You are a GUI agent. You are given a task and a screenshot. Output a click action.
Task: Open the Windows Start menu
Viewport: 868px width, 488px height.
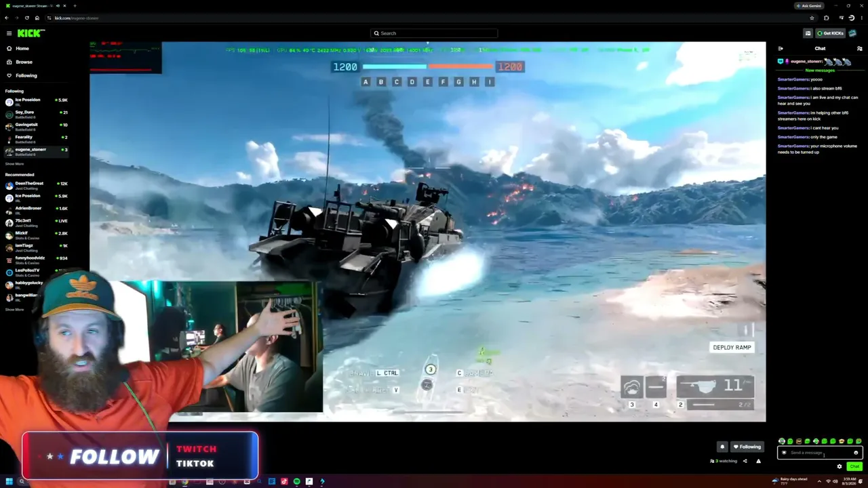9,482
